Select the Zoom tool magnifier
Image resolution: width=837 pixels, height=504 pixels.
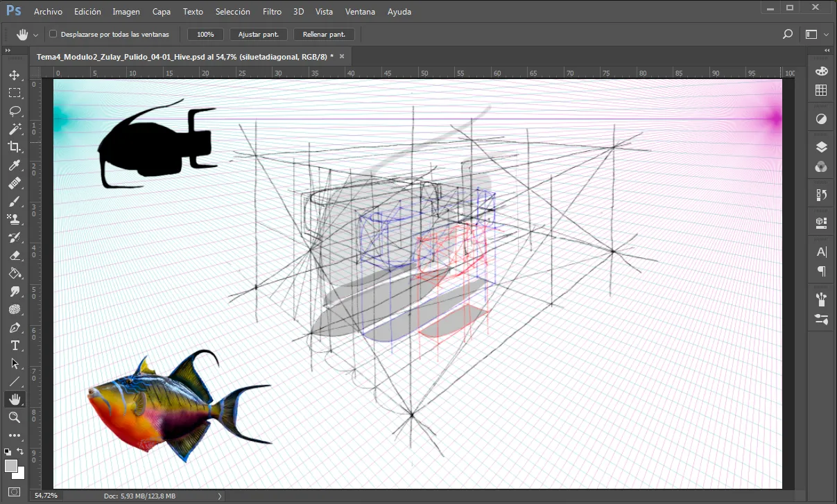[15, 417]
